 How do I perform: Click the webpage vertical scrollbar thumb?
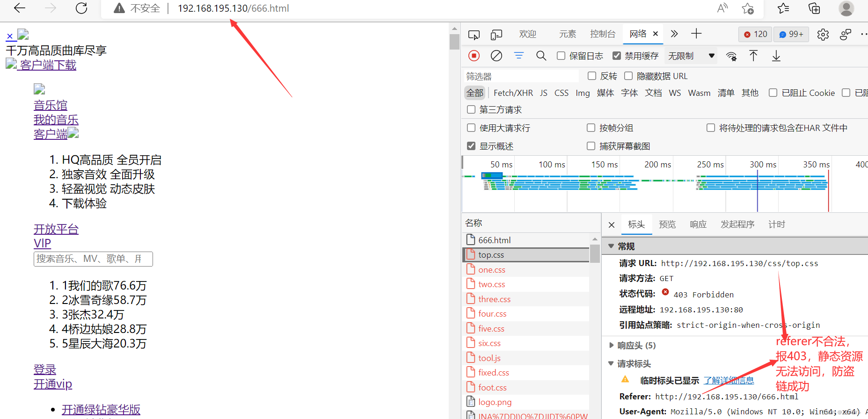coord(454,41)
